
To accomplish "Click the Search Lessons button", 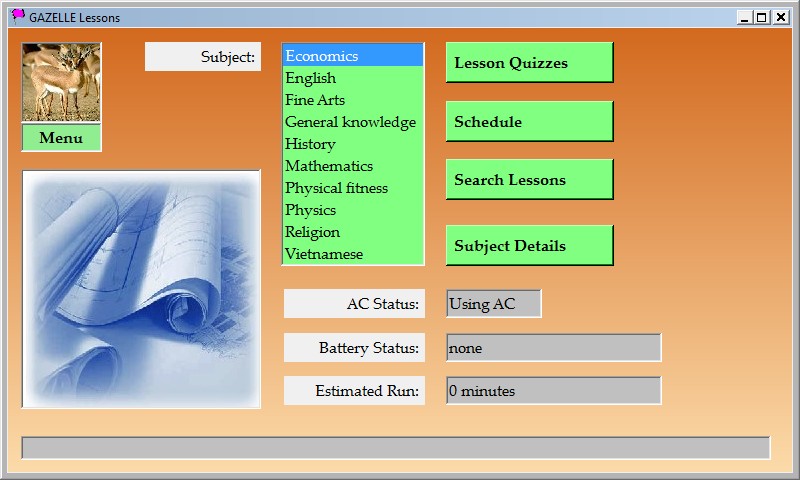I will (529, 180).
